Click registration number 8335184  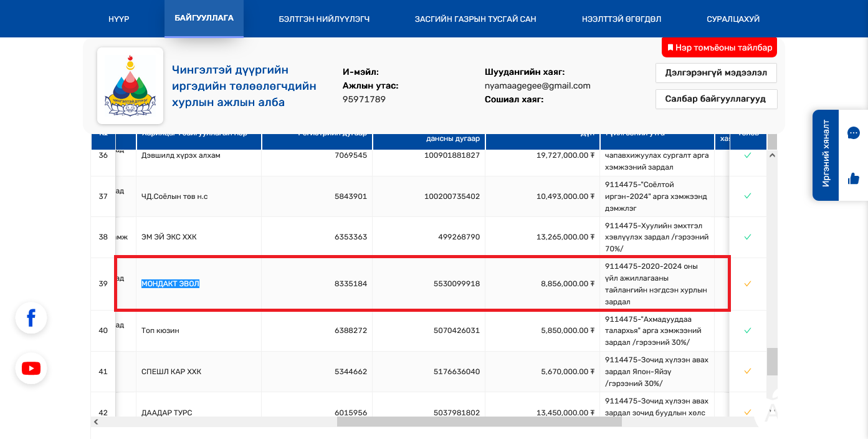click(351, 284)
